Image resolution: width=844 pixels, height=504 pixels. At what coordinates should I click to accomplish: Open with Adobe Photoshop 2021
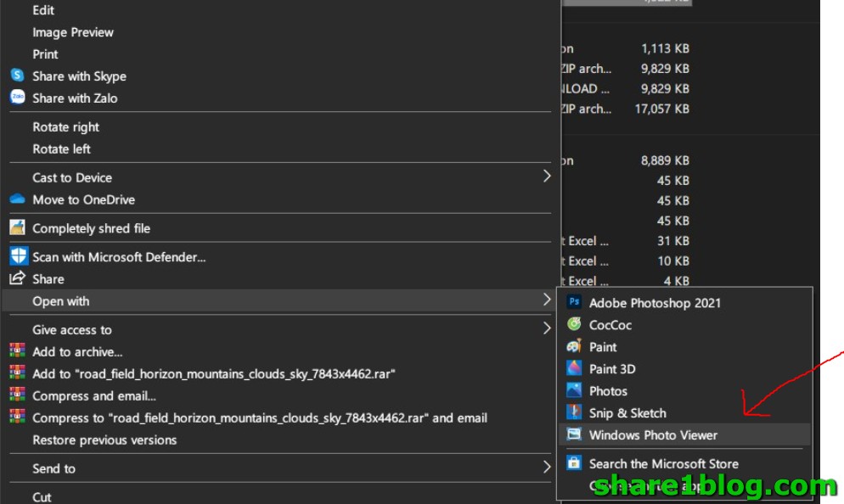coord(655,303)
